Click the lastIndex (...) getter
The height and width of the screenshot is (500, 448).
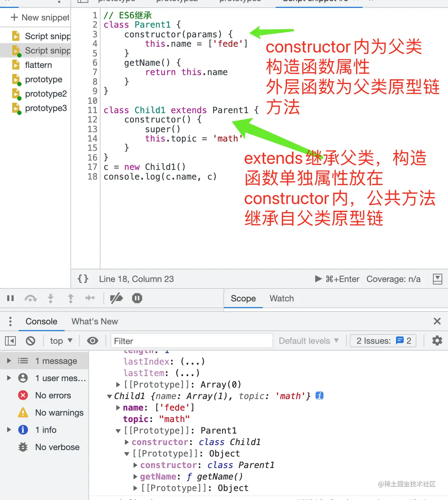tap(192, 361)
